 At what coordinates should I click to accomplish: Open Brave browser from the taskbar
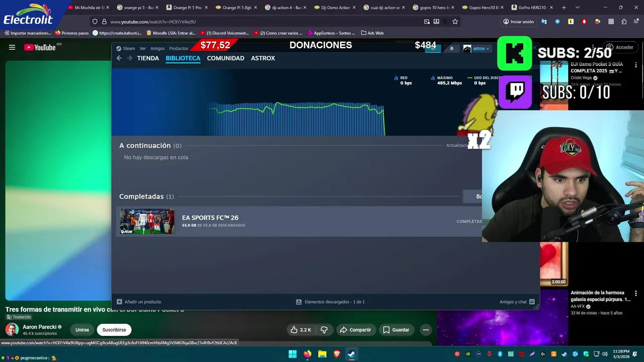click(x=337, y=354)
